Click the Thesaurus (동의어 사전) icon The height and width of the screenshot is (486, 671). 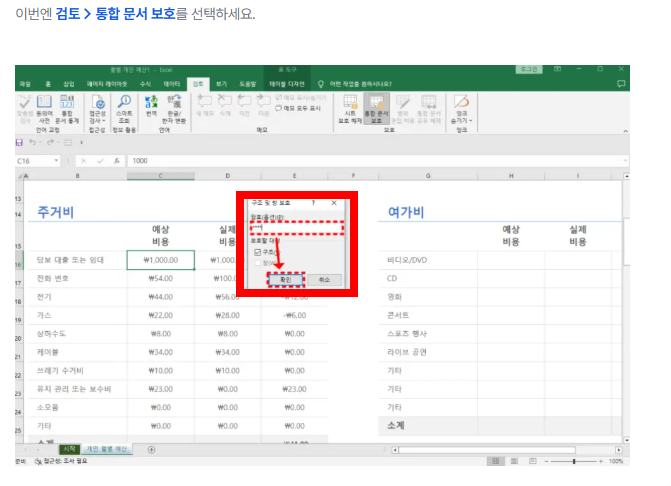click(x=45, y=109)
